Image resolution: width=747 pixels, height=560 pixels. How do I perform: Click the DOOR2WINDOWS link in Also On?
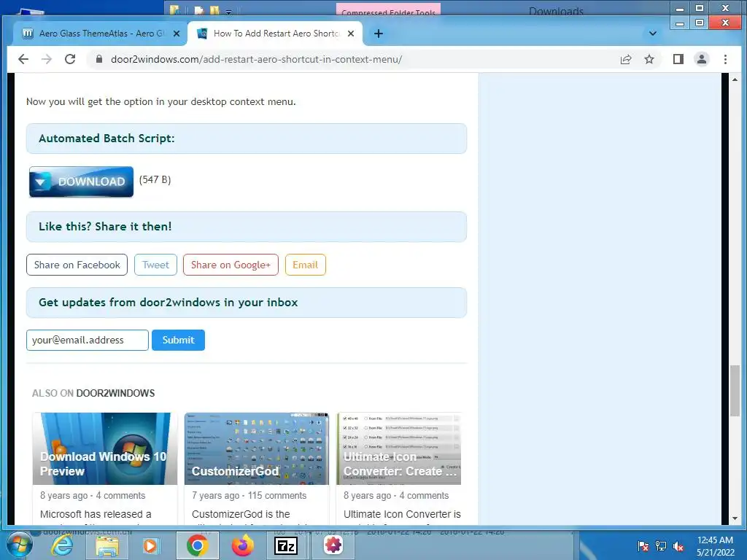[x=116, y=393]
